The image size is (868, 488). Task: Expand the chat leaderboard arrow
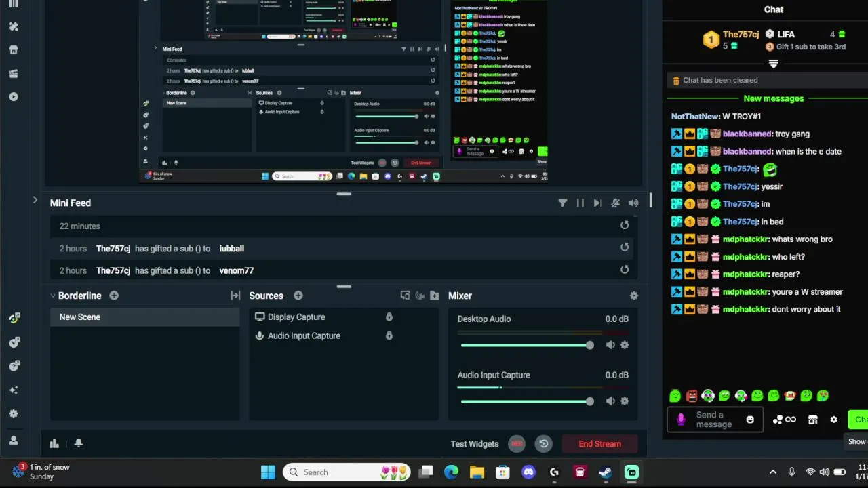(773, 64)
